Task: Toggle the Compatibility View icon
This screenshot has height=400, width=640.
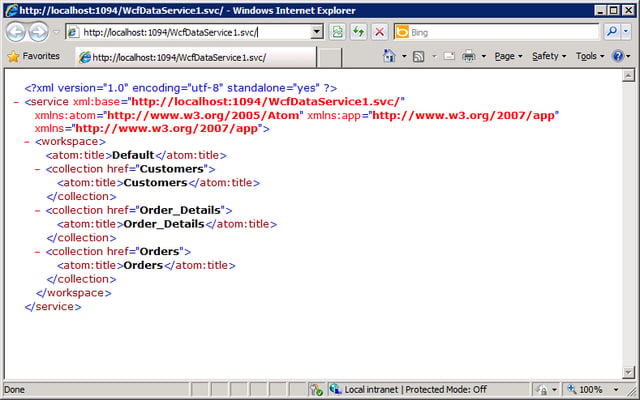Action: coord(338,32)
